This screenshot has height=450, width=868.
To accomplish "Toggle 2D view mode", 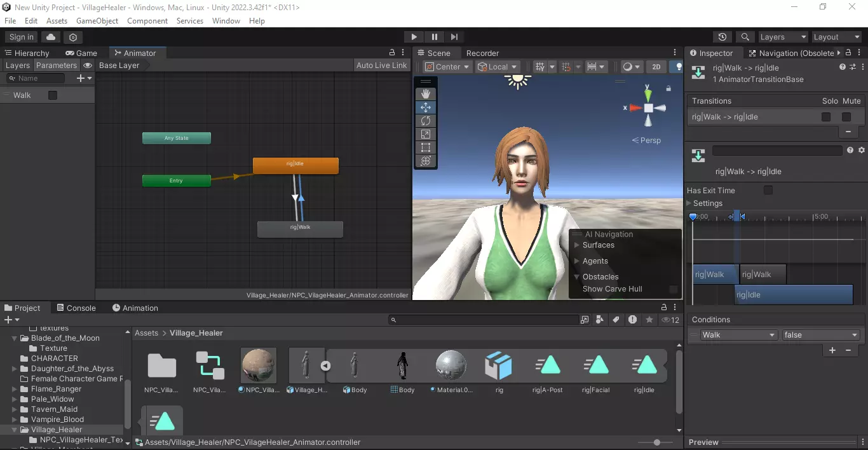I will pos(656,67).
